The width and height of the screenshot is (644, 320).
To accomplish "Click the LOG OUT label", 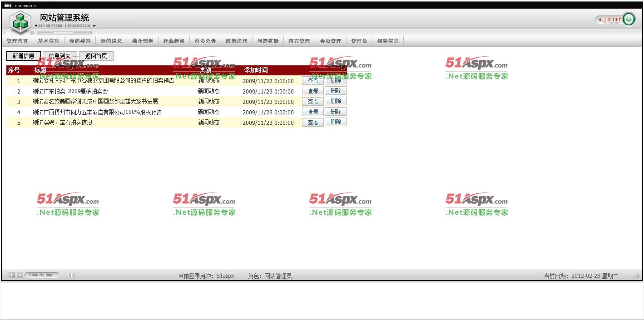I will pos(611,20).
